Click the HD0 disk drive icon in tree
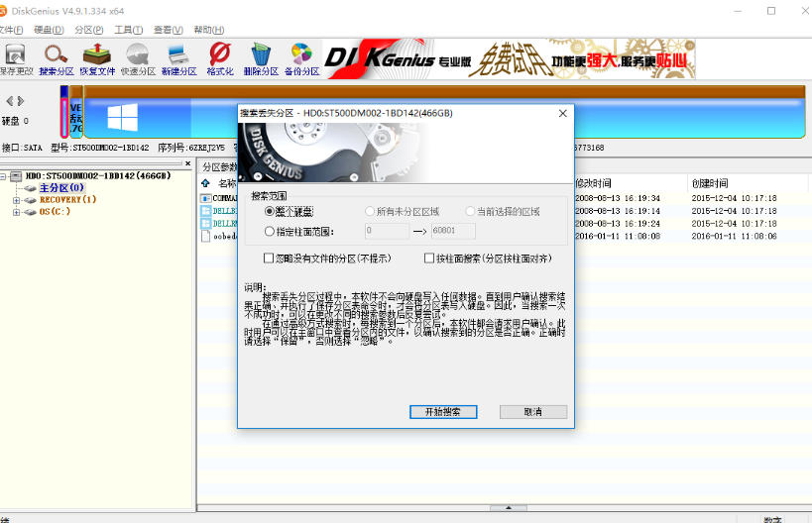Image resolution: width=812 pixels, height=523 pixels. click(x=16, y=176)
